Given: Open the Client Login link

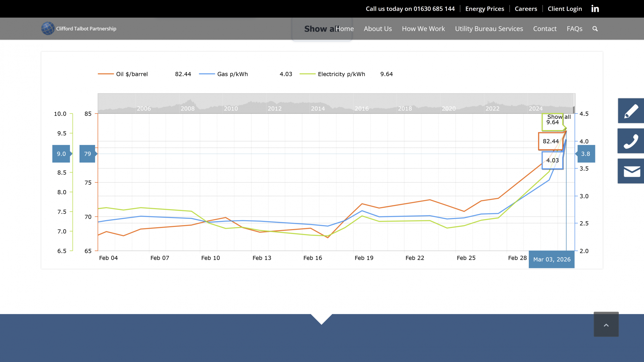Looking at the screenshot, I should [x=565, y=9].
